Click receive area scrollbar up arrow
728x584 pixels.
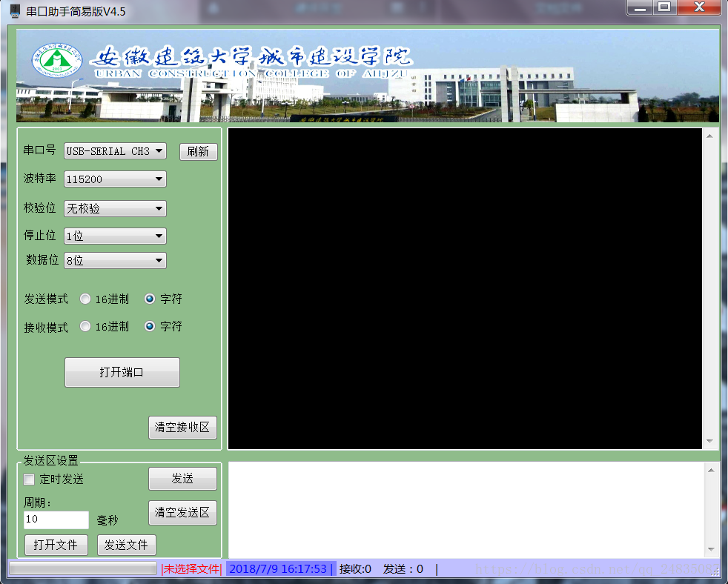[x=710, y=136]
